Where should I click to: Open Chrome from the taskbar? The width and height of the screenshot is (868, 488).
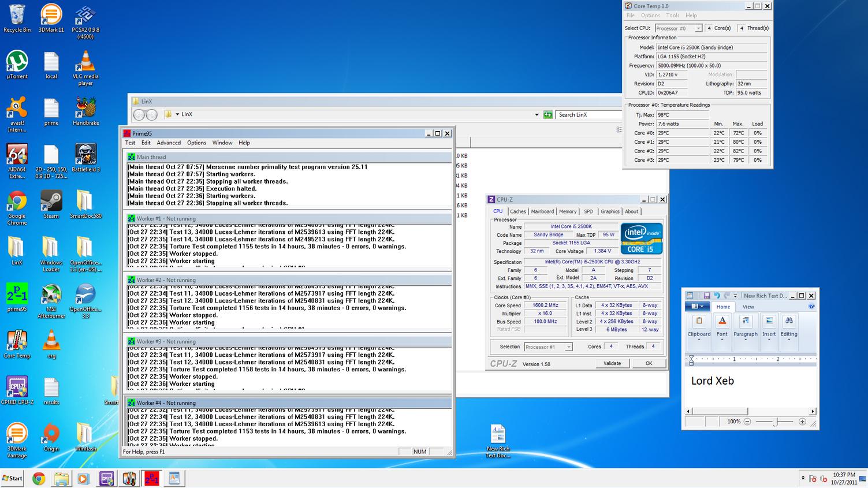click(39, 478)
